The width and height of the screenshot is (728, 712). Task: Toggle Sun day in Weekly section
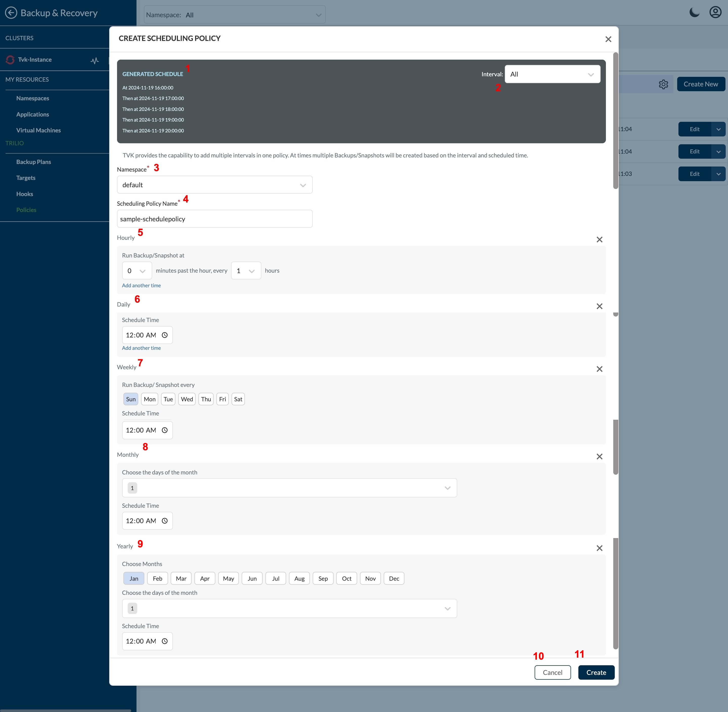tap(131, 399)
